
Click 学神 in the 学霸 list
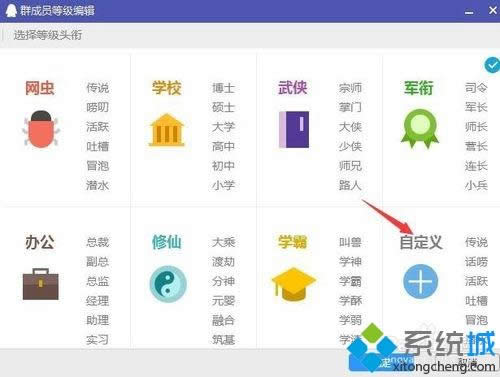coord(350,262)
